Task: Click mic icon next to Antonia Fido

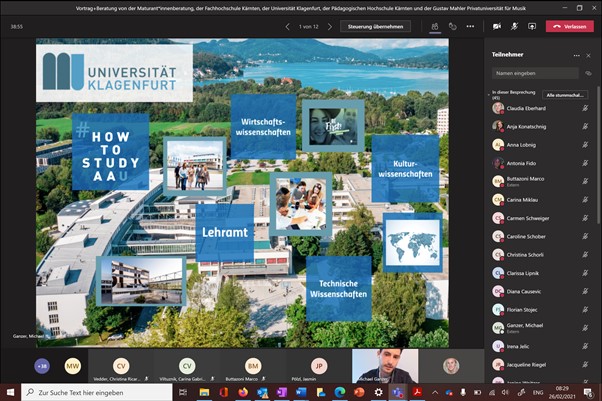Action: (x=585, y=163)
